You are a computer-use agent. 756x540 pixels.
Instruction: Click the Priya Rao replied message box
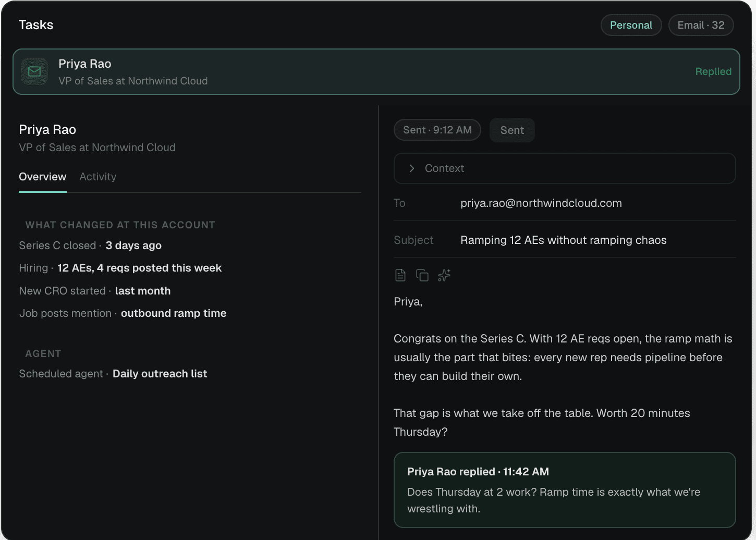click(565, 490)
